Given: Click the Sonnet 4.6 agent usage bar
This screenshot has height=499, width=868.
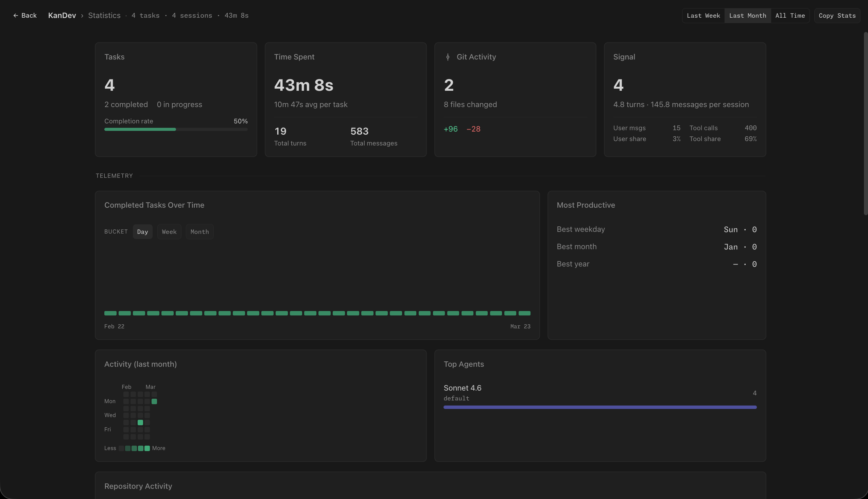Looking at the screenshot, I should [600, 407].
